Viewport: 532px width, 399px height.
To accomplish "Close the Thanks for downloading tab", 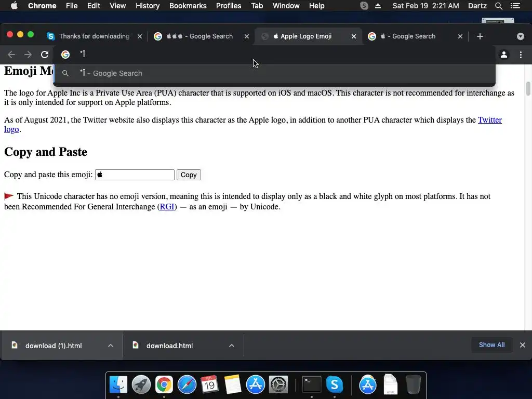I will 139,36.
